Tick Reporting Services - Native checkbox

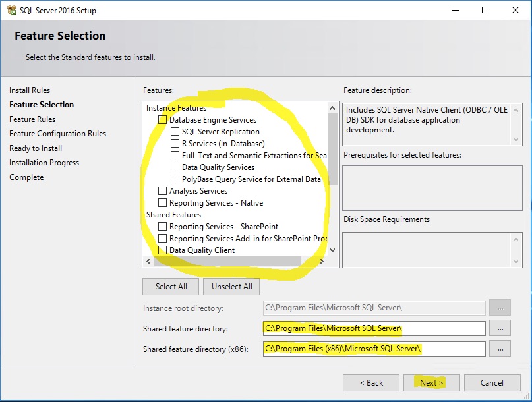(x=163, y=202)
